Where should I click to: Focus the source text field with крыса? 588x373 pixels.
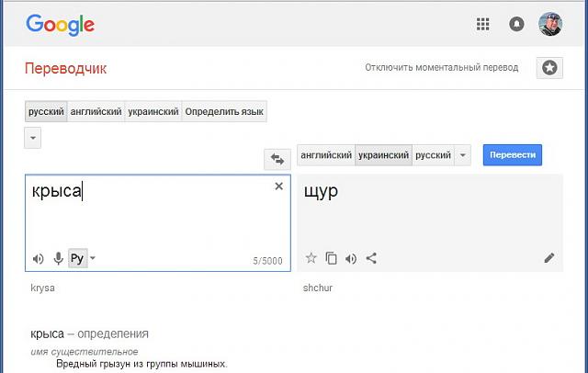[158, 222]
